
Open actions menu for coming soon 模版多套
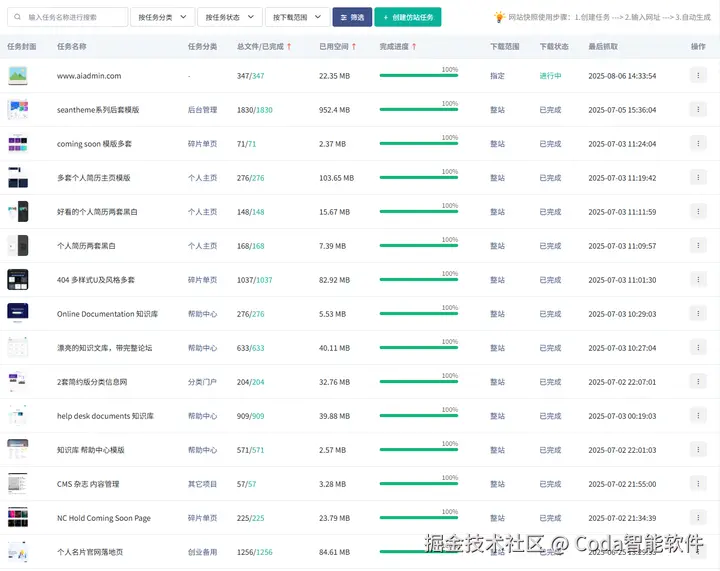coord(698,143)
